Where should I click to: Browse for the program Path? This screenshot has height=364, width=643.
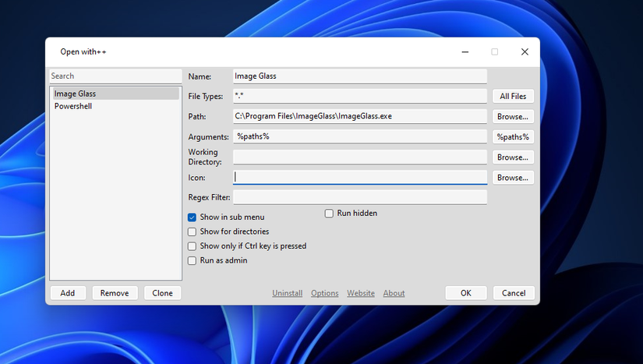click(x=513, y=116)
